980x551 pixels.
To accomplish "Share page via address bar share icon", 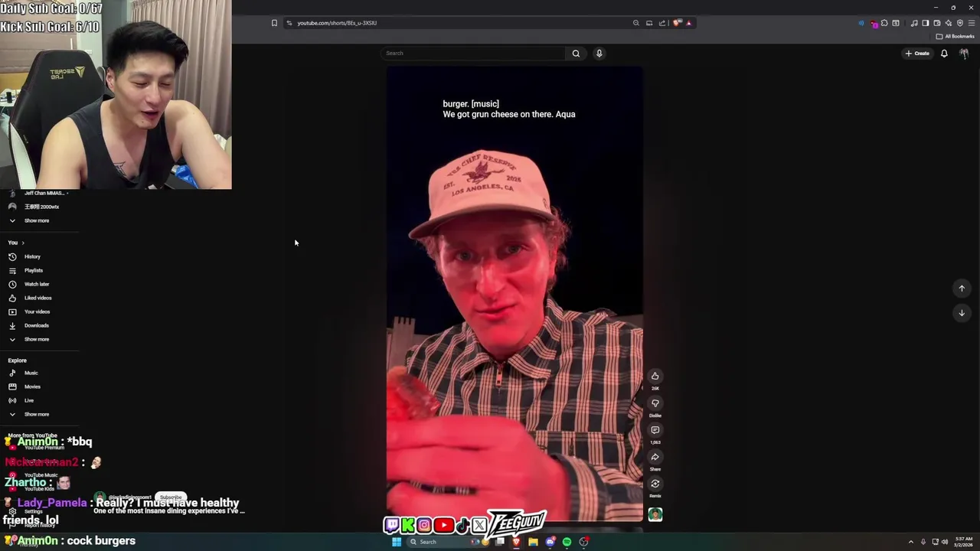I will click(662, 23).
